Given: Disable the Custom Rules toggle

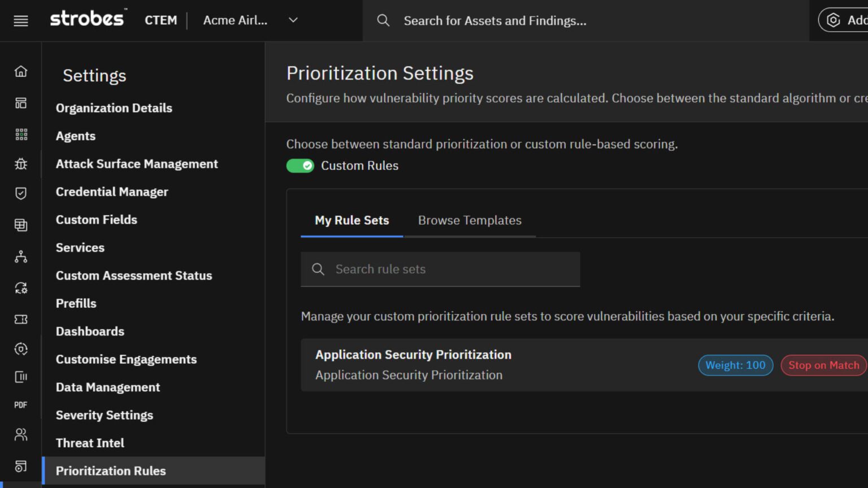Looking at the screenshot, I should [300, 165].
